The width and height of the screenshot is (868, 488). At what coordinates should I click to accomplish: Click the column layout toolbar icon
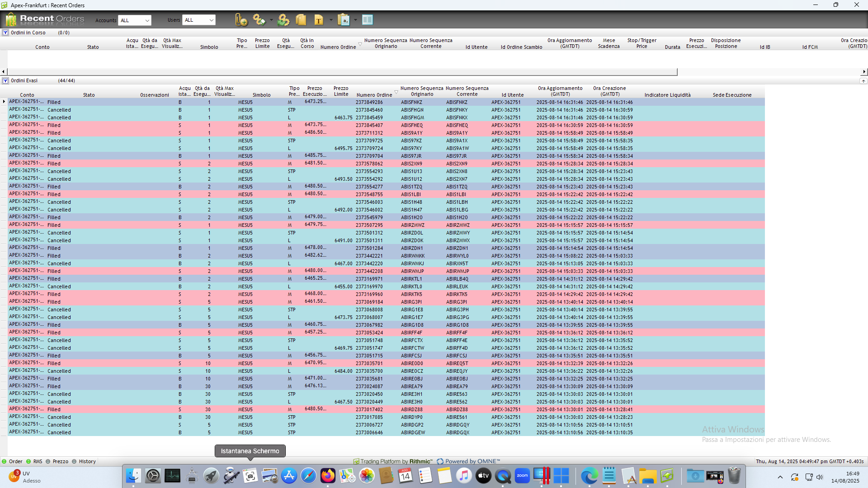pos(368,20)
